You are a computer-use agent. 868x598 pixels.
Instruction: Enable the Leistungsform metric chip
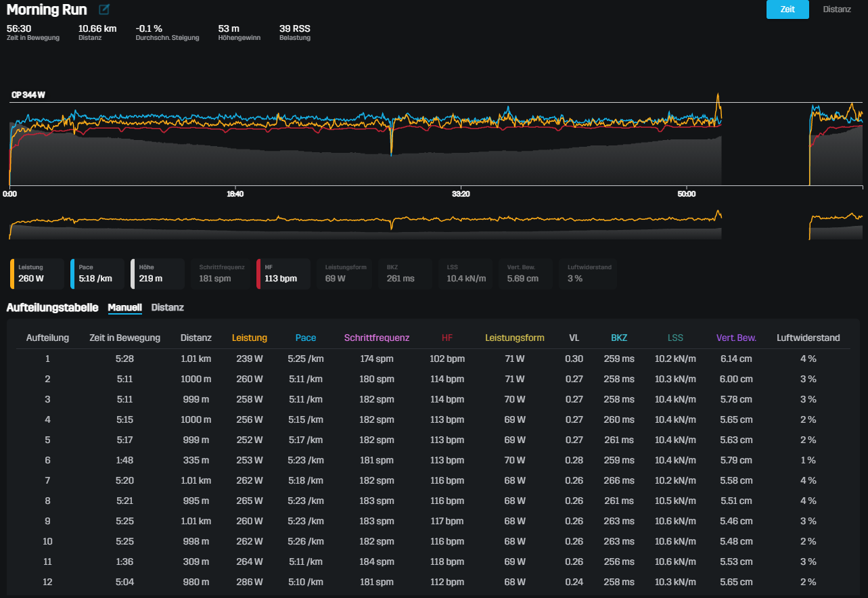tap(345, 273)
